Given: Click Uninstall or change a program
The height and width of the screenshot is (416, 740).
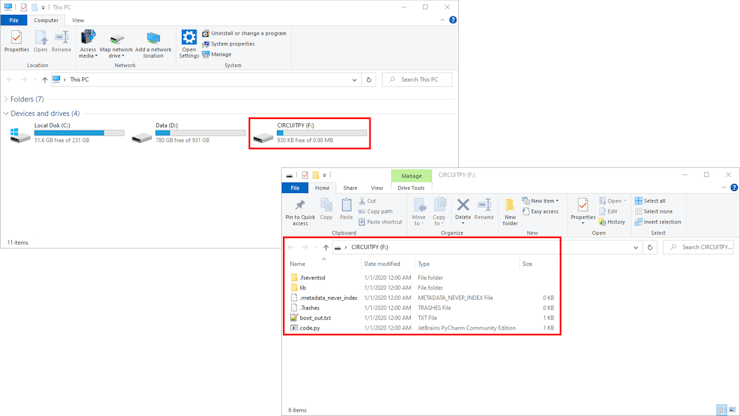Looking at the screenshot, I should click(244, 34).
